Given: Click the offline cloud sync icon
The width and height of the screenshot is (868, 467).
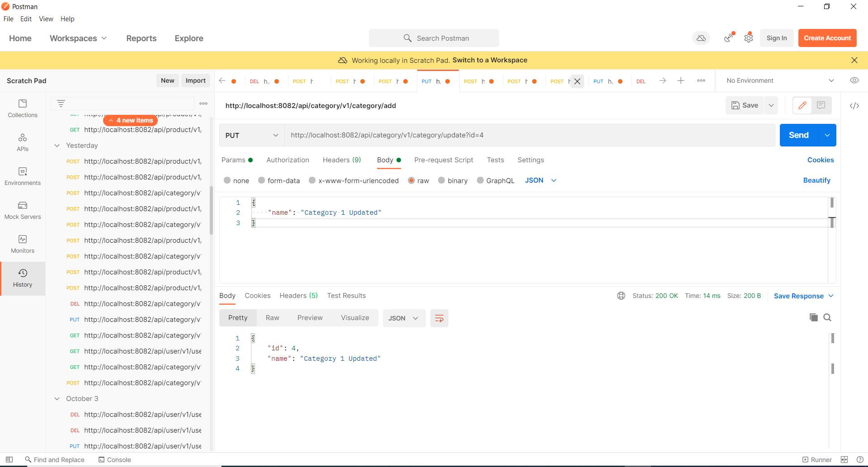Looking at the screenshot, I should pyautogui.click(x=701, y=38).
